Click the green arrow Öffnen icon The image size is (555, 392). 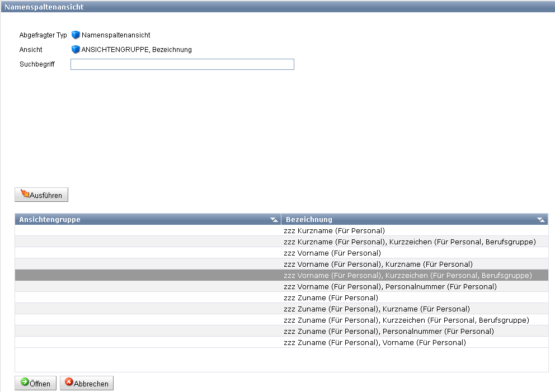coord(25,382)
